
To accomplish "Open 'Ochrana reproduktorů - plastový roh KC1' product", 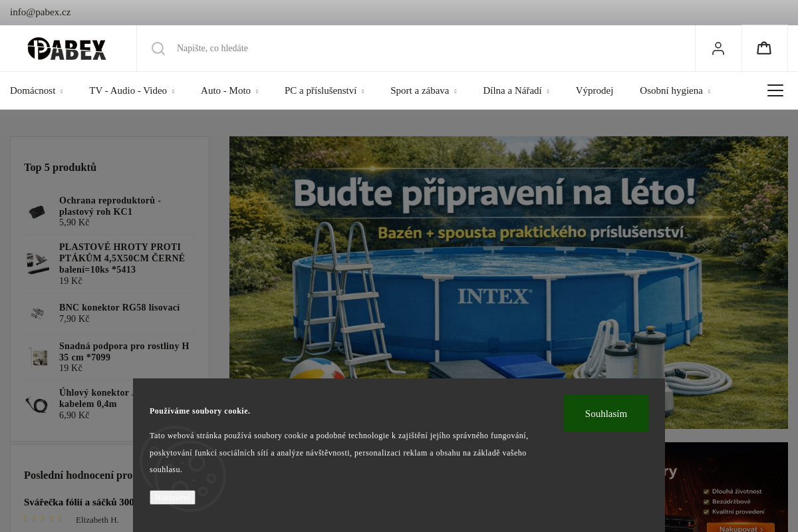I will tap(110, 206).
